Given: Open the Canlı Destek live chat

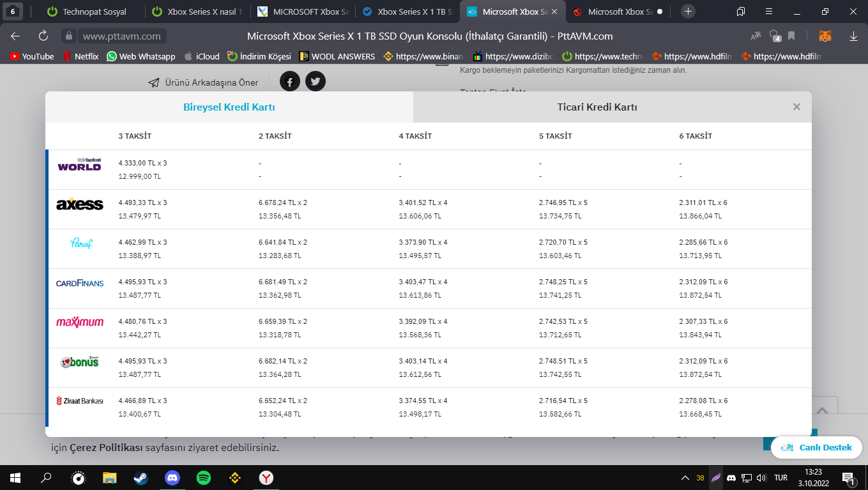Looking at the screenshot, I should click(x=816, y=447).
